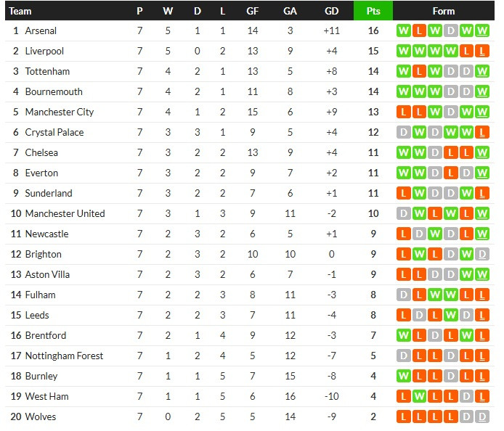Click Wolves' underlined latest D form badge
Viewport: 504px width, 431px height.
pyautogui.click(x=483, y=417)
